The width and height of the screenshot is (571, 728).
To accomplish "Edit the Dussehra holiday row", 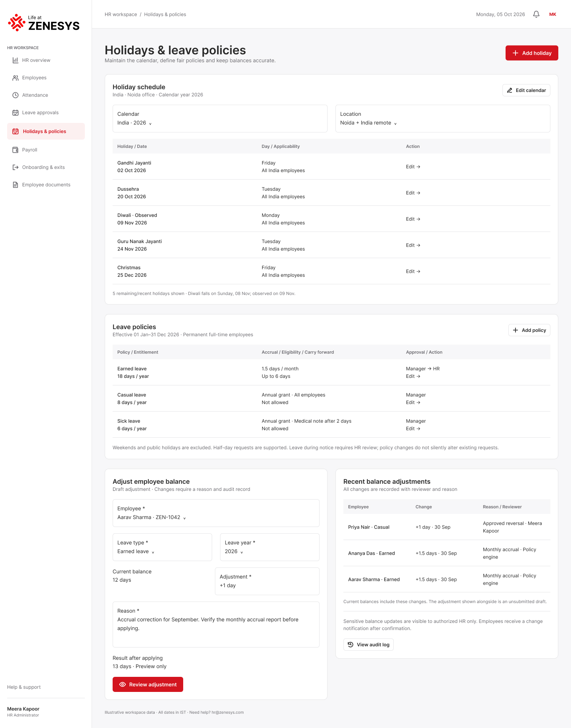I will coord(413,193).
